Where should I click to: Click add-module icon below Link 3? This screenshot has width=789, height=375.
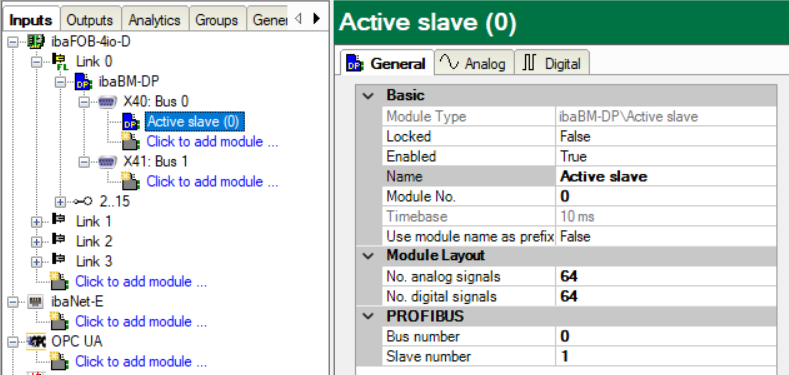pyautogui.click(x=59, y=281)
